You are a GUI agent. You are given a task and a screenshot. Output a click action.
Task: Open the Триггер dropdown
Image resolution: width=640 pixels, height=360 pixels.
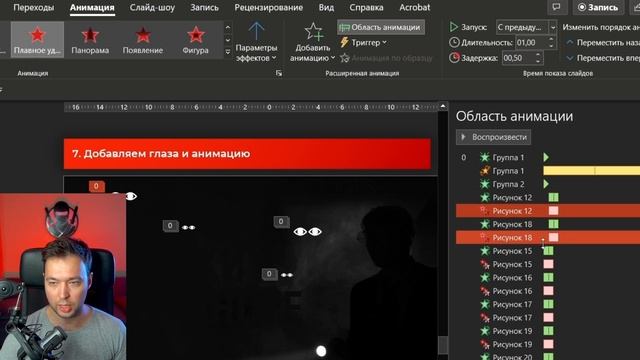click(x=363, y=42)
